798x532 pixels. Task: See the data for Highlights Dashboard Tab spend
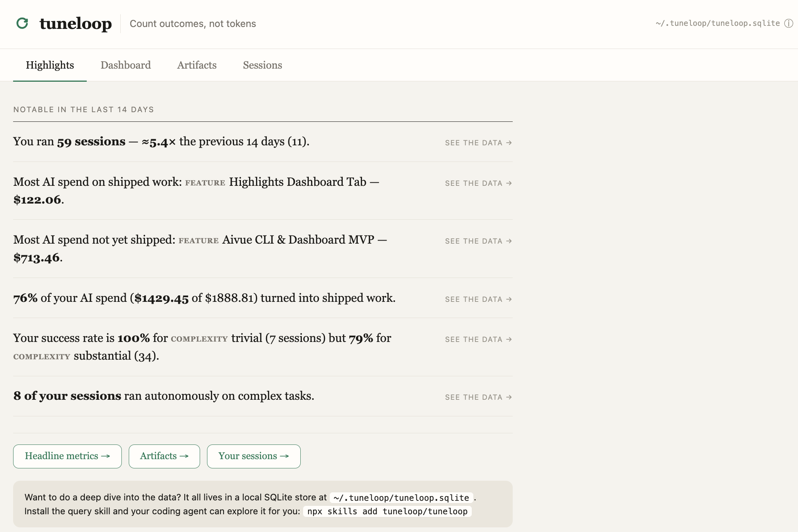[478, 183]
